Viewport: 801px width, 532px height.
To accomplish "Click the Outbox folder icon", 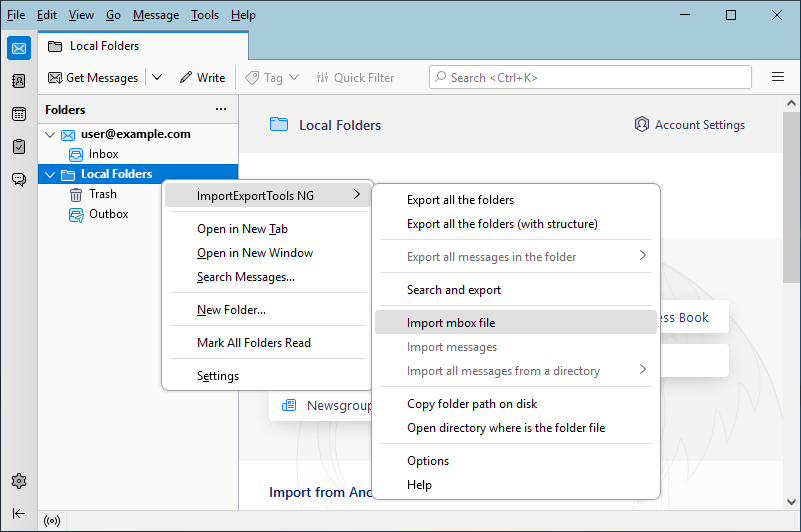I will 76,215.
